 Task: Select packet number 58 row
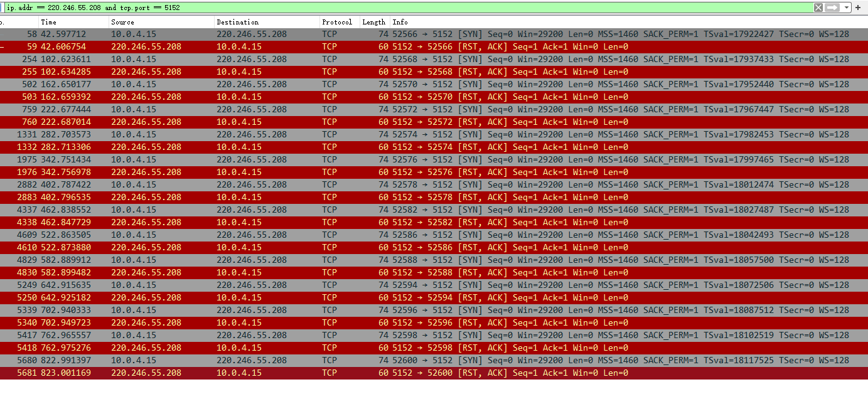(x=434, y=34)
